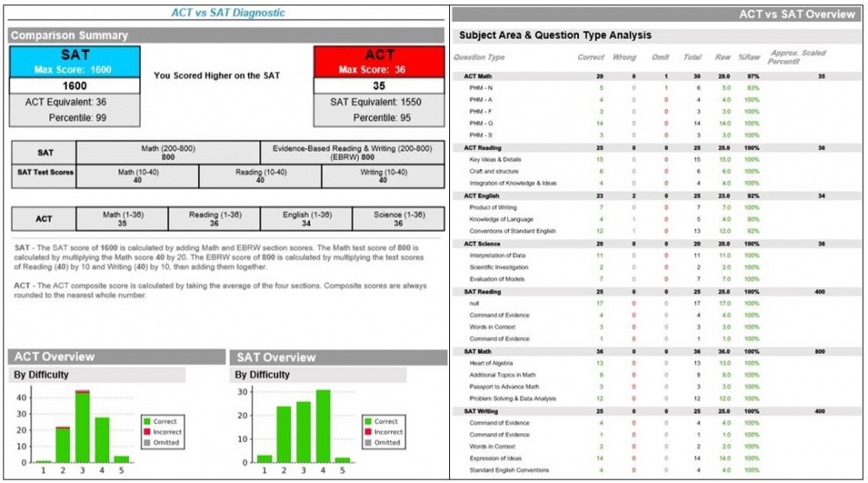
Task: Click 'Percentile: 99' under SAT score
Action: coord(78,117)
